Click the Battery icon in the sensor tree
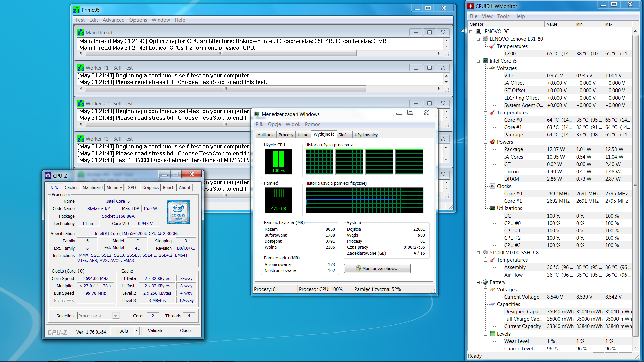644x362 pixels. [x=485, y=282]
